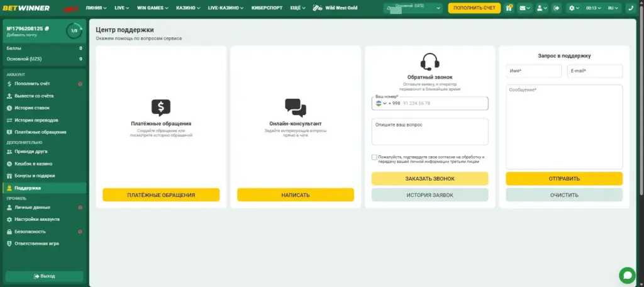Screen dimensions: 644x287
Task: Click the chat bubbles online consultant icon
Action: pyautogui.click(x=296, y=108)
